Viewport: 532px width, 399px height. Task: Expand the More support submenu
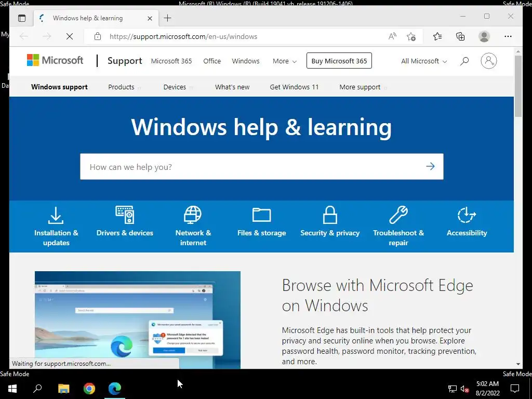tap(363, 87)
